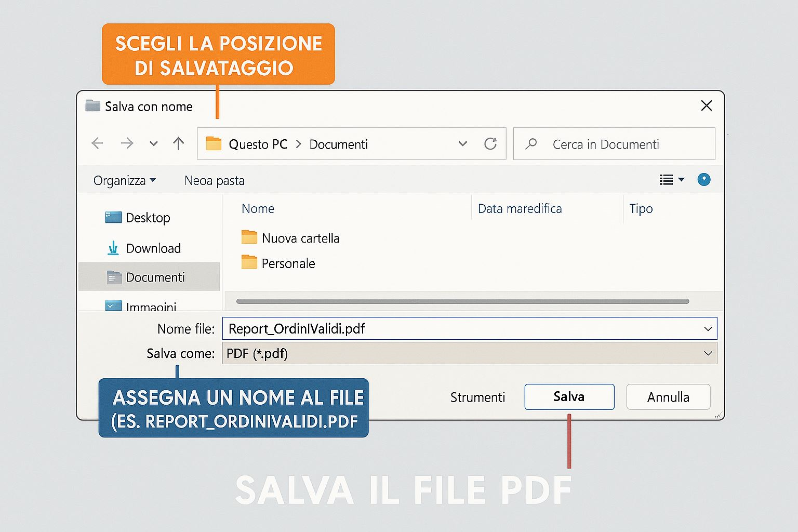Open the Nuova cartella folder
The height and width of the screenshot is (532, 798).
coord(300,238)
